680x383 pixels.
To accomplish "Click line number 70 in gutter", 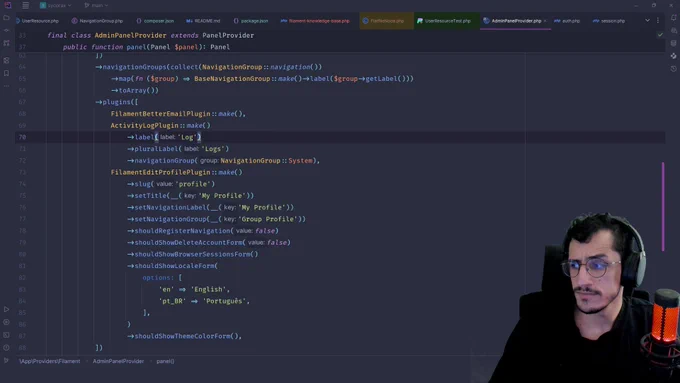I will tap(22, 137).
